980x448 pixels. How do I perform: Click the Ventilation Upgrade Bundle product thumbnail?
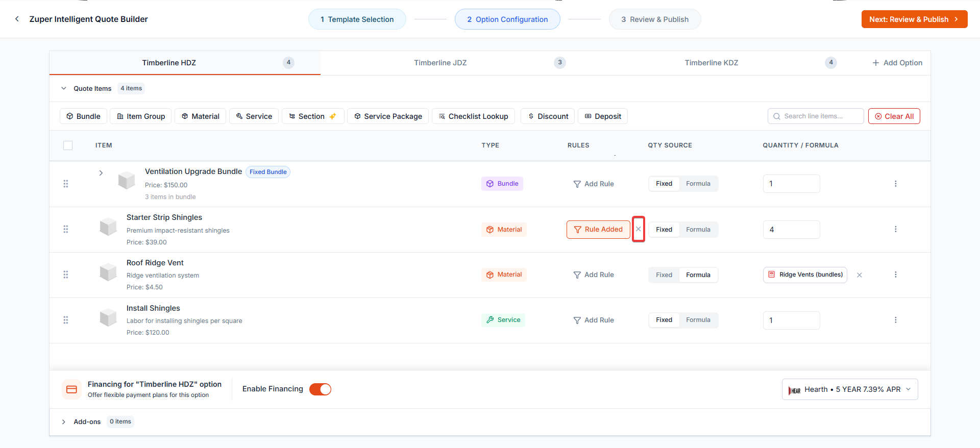127,180
